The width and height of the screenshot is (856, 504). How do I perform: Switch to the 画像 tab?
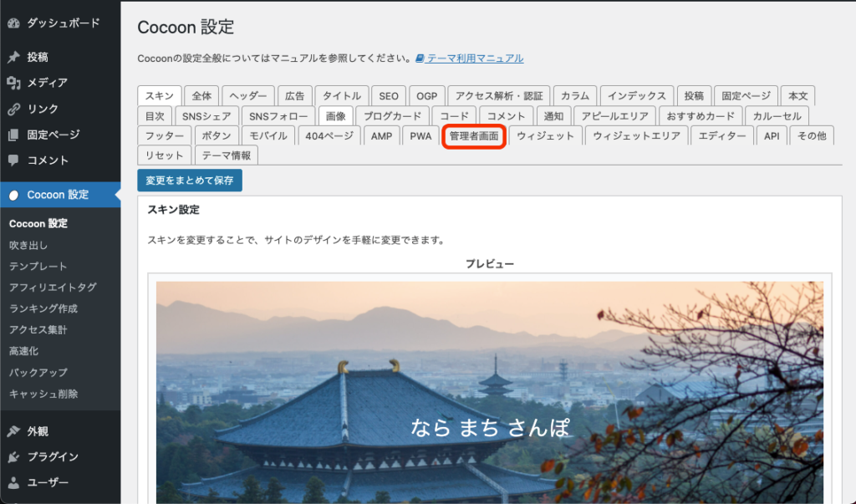[336, 116]
